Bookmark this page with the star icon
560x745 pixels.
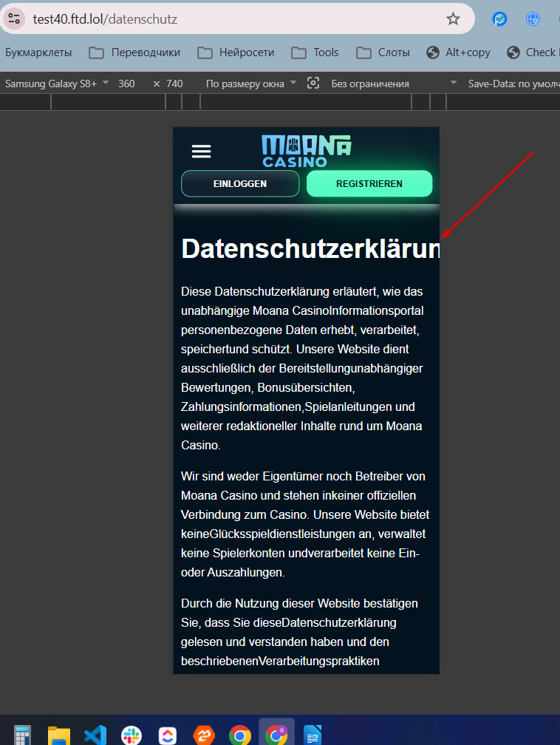453,19
